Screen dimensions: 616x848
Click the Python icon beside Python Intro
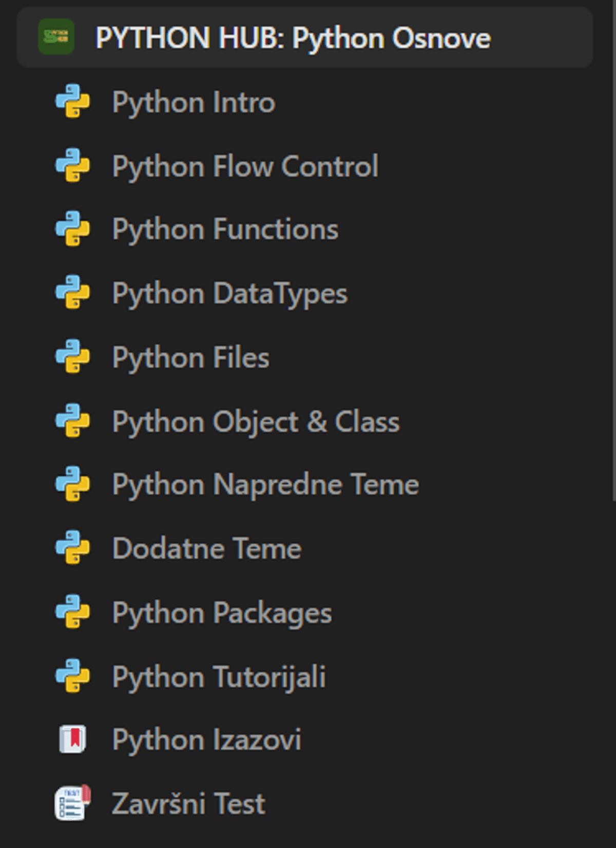72,101
